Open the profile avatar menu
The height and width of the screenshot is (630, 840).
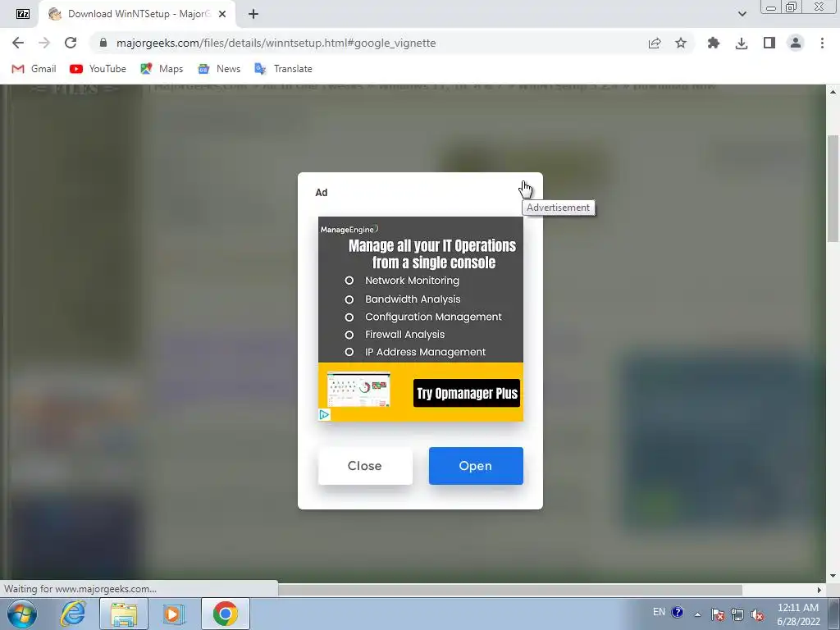[796, 43]
